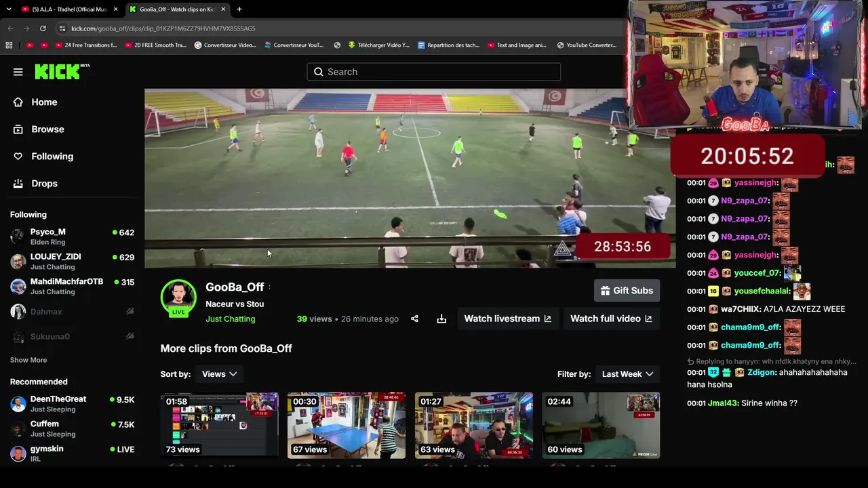This screenshot has height=488, width=868.
Task: Click Watch full video button
Action: 611,319
